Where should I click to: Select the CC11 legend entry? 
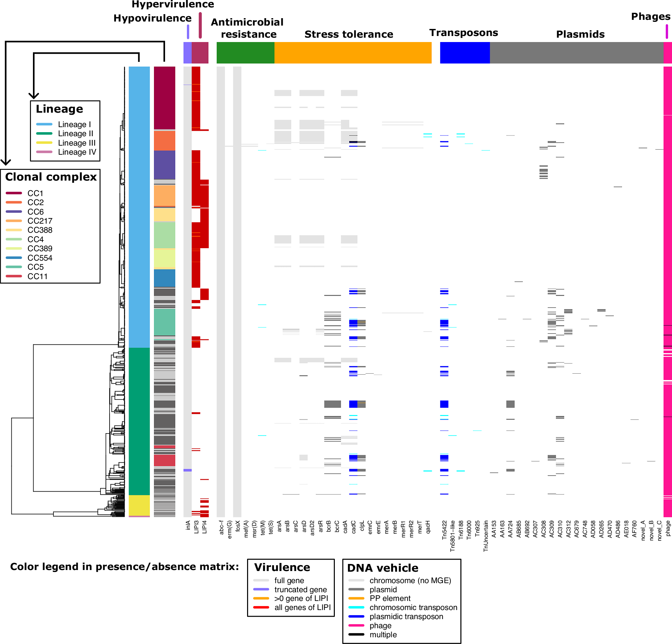pyautogui.click(x=37, y=276)
